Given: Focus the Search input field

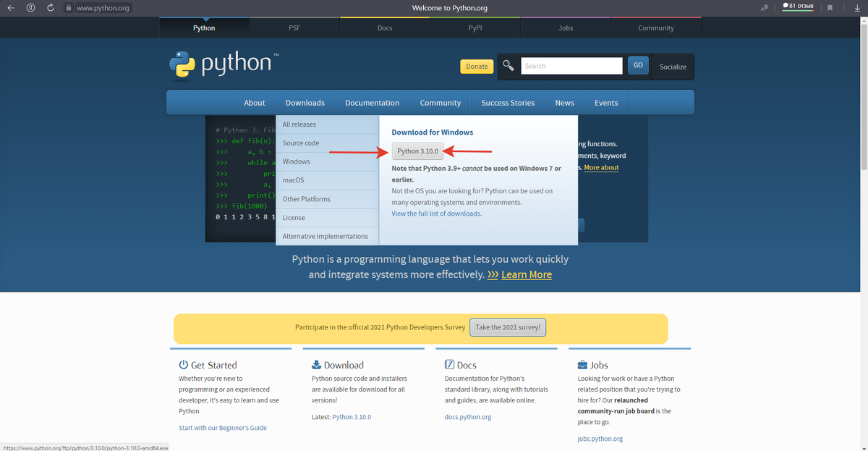Looking at the screenshot, I should tap(571, 66).
